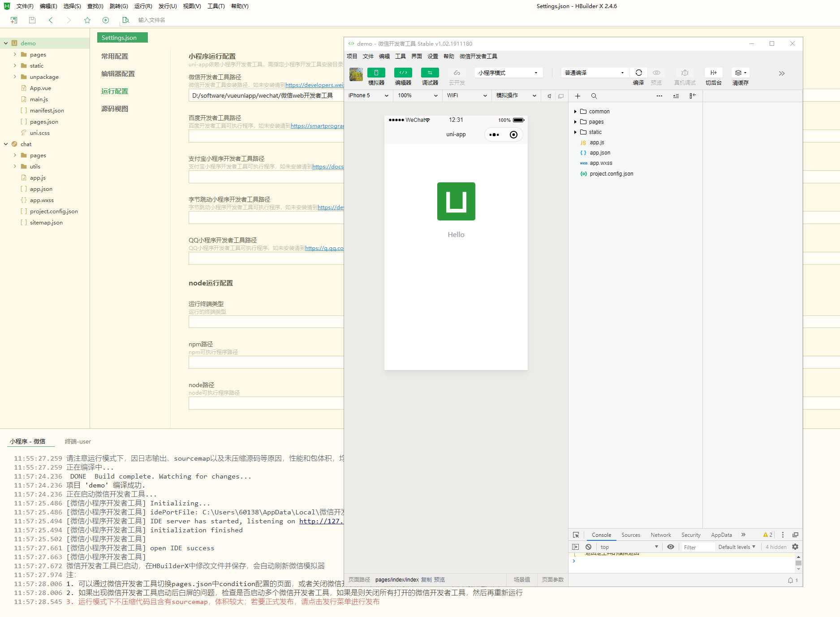The height and width of the screenshot is (617, 840).
Task: Click the user avatar in WeChat devtools
Action: click(x=356, y=74)
